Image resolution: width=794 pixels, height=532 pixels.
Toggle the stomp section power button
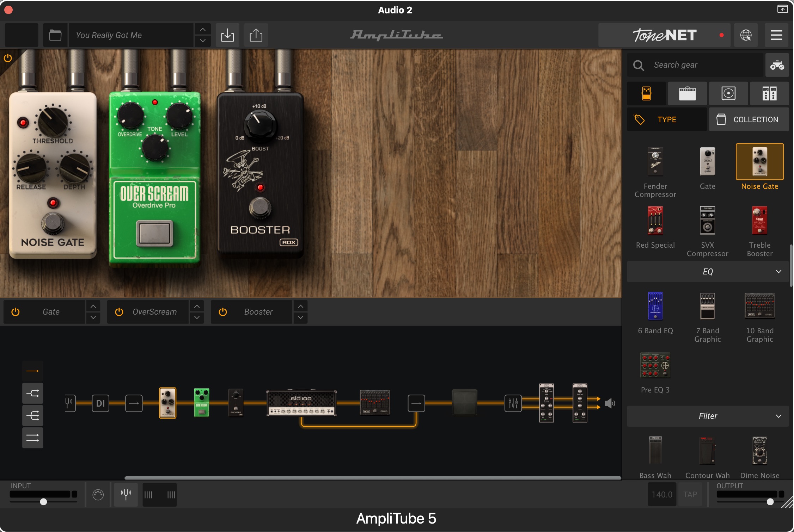pos(8,58)
